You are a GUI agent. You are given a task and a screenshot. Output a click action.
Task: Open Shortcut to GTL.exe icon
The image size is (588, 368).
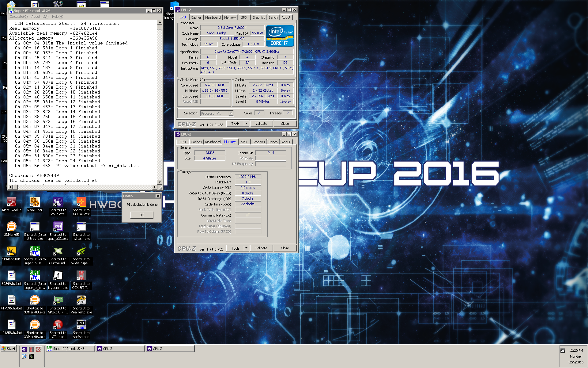pos(58,329)
